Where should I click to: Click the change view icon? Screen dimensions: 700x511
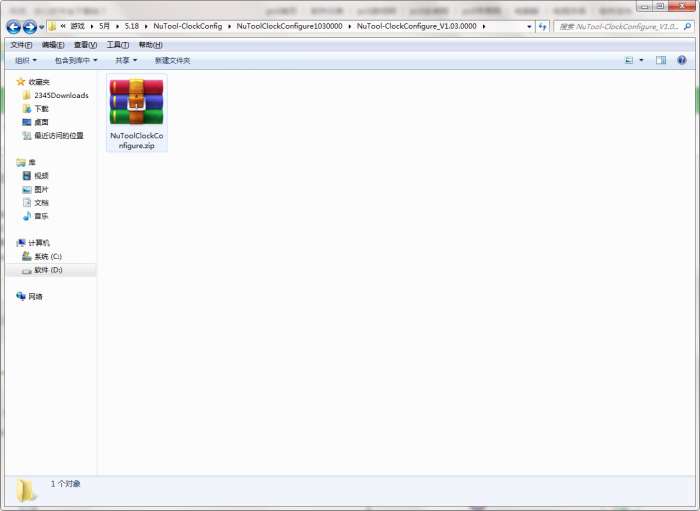coord(629,60)
